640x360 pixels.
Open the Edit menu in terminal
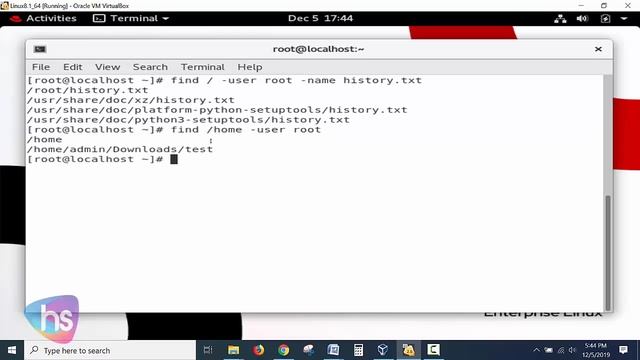click(73, 67)
